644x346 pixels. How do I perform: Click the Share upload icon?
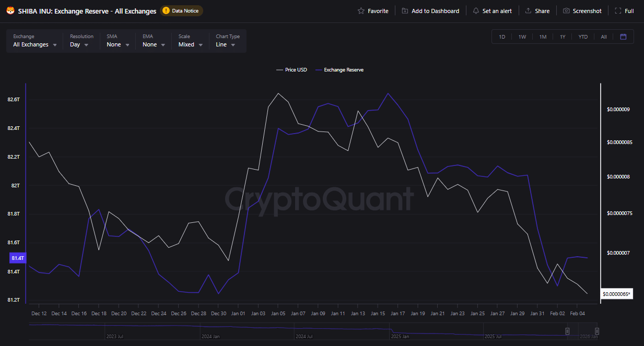(x=529, y=10)
